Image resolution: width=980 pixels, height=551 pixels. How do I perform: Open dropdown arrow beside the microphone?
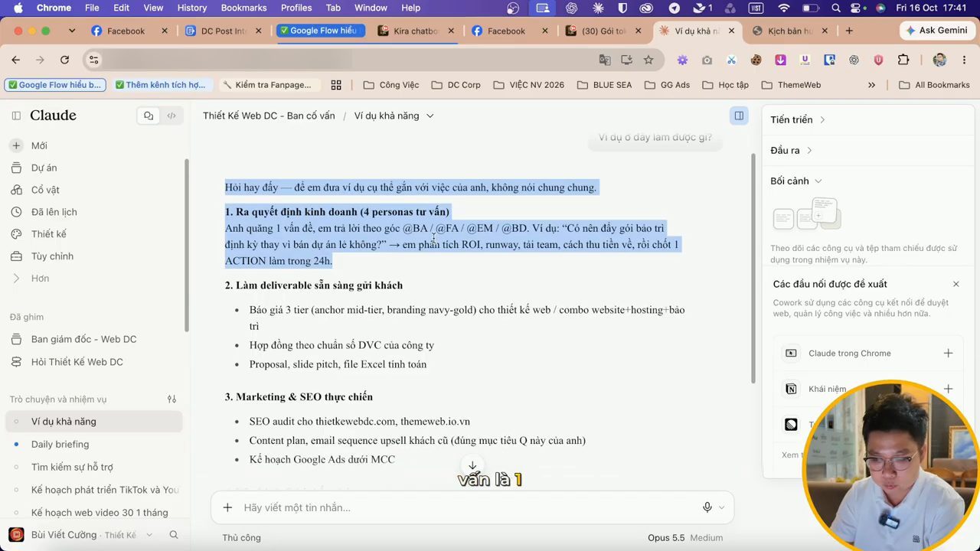pyautogui.click(x=721, y=507)
